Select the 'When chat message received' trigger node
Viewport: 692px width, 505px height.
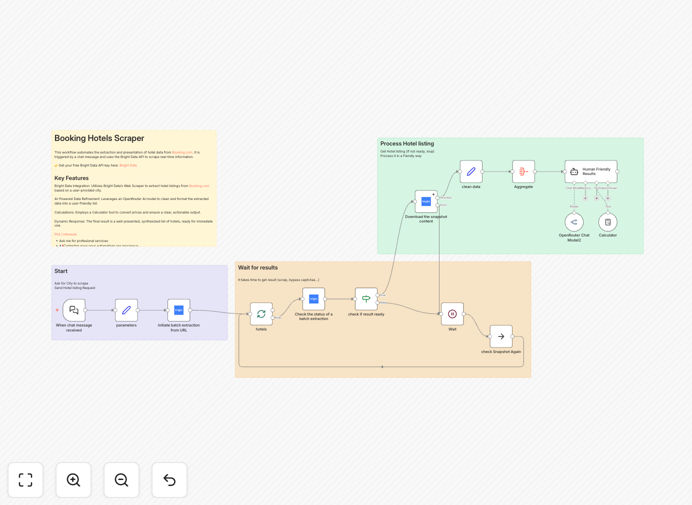[x=74, y=310]
